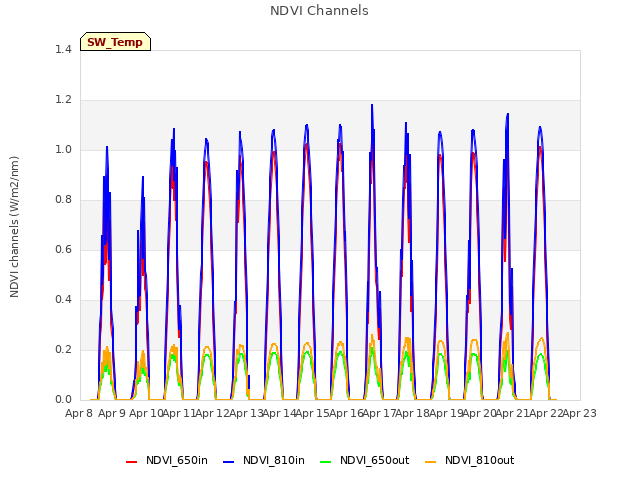Click the x-axis label Apr 23
Screen dimensions: 640x480
tap(580, 413)
